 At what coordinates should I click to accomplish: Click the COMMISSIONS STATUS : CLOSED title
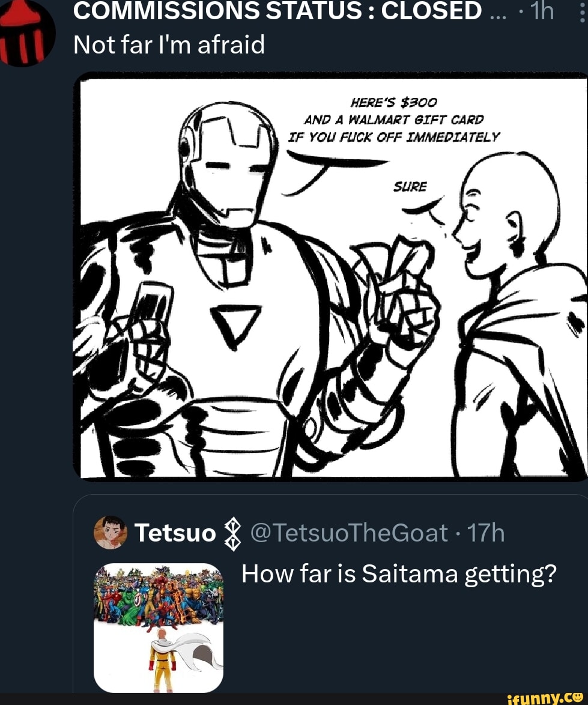pyautogui.click(x=276, y=10)
